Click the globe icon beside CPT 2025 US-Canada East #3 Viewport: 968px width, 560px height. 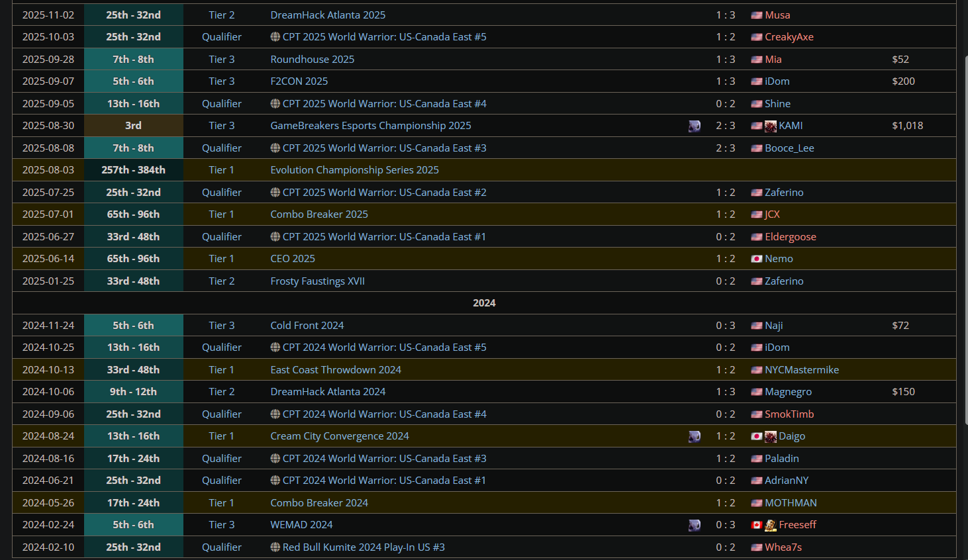tap(275, 148)
